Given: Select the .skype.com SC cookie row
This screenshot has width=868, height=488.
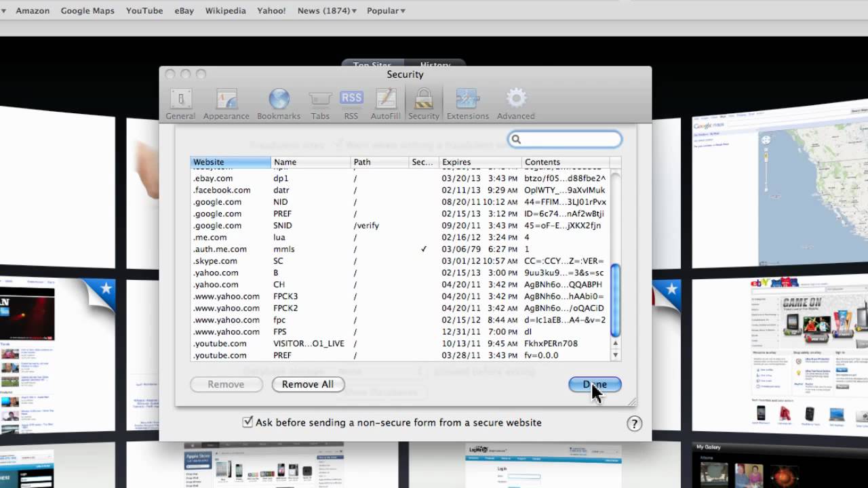Looking at the screenshot, I should (400, 261).
